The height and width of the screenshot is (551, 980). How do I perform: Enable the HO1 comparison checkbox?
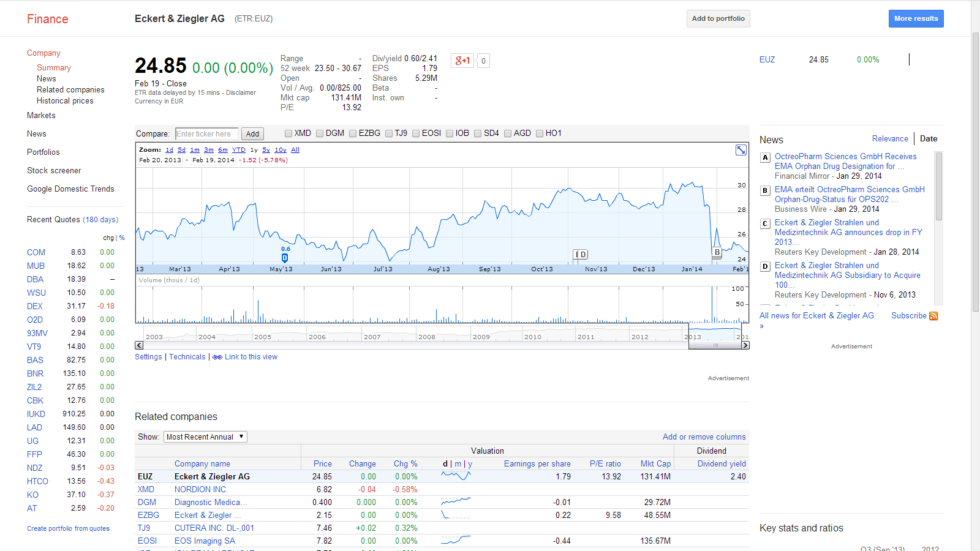coord(540,133)
